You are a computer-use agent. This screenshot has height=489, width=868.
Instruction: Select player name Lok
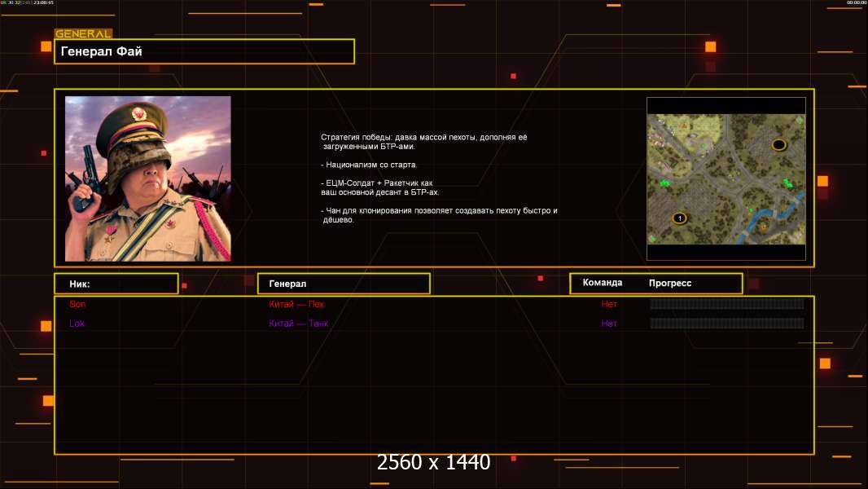(x=77, y=324)
